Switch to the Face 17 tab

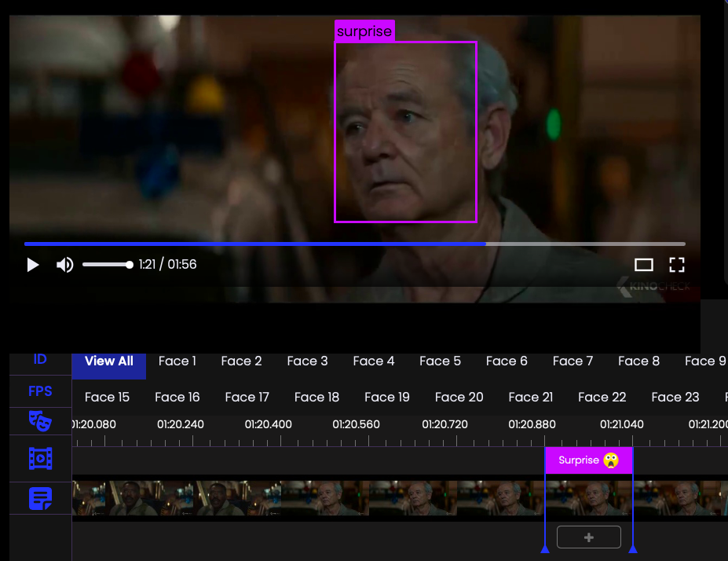[x=247, y=397]
